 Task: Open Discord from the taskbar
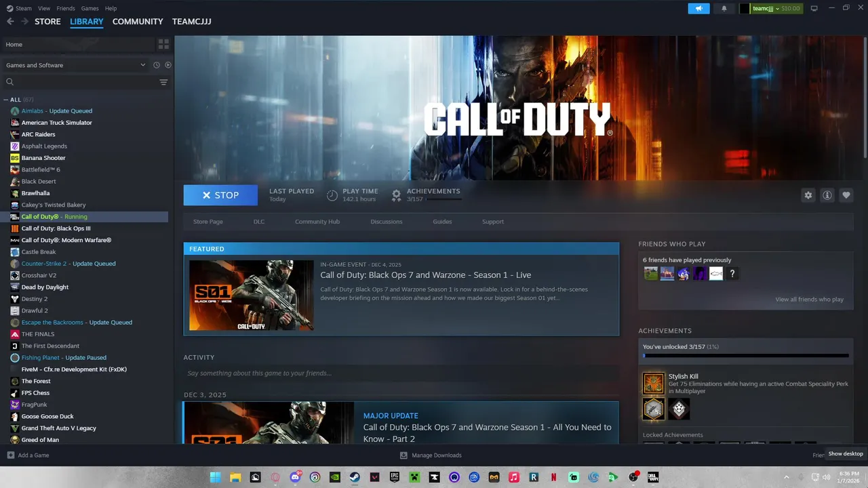tap(295, 477)
